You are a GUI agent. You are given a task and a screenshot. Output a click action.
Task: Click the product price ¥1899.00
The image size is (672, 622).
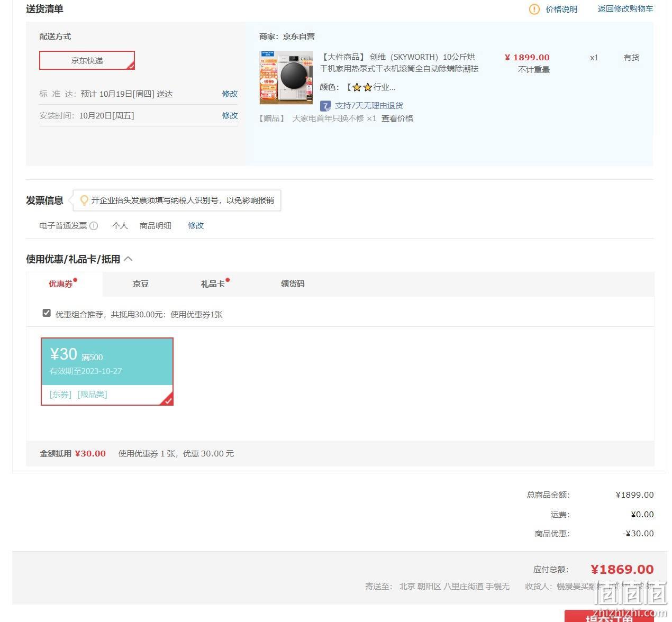527,57
